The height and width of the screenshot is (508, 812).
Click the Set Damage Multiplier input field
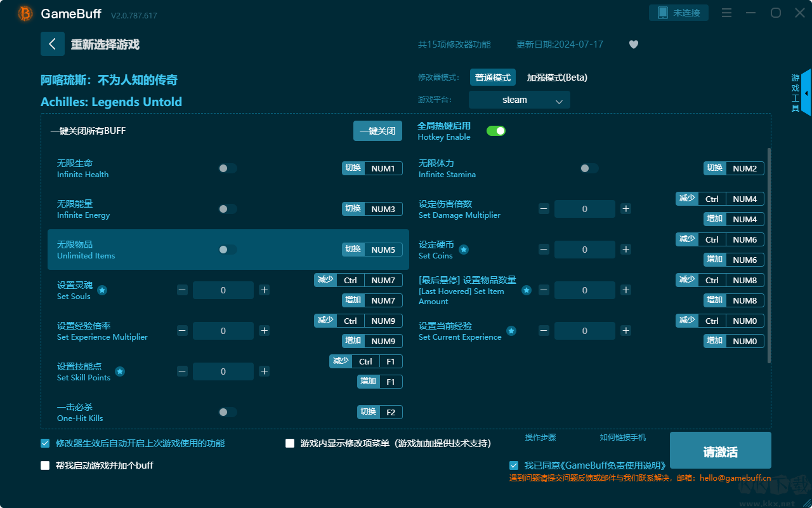pos(585,209)
